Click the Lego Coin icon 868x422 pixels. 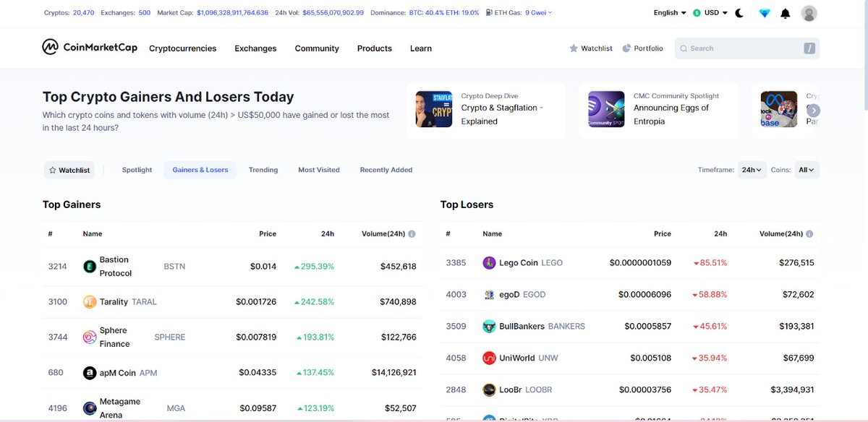(489, 263)
